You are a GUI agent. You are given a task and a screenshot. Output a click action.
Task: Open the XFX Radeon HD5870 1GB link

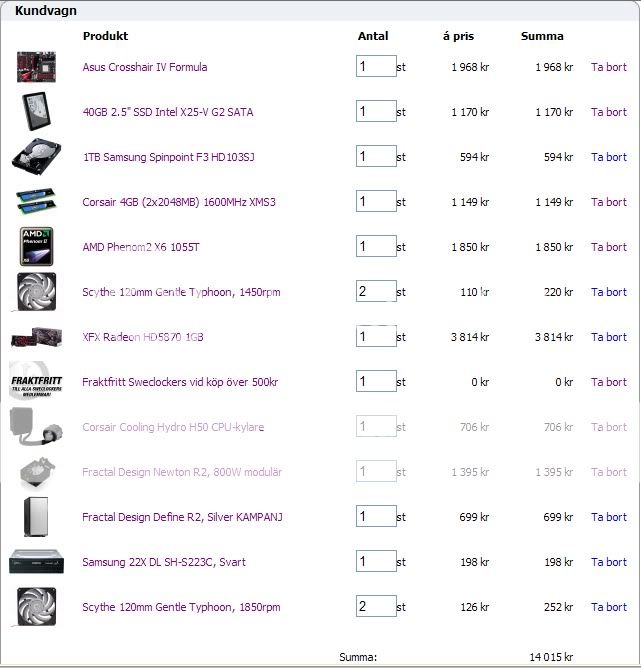(x=143, y=337)
